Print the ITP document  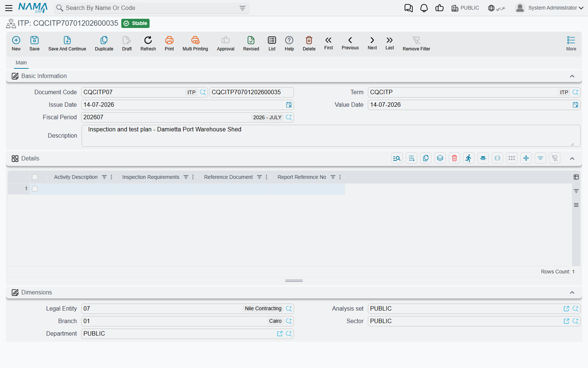[x=169, y=43]
